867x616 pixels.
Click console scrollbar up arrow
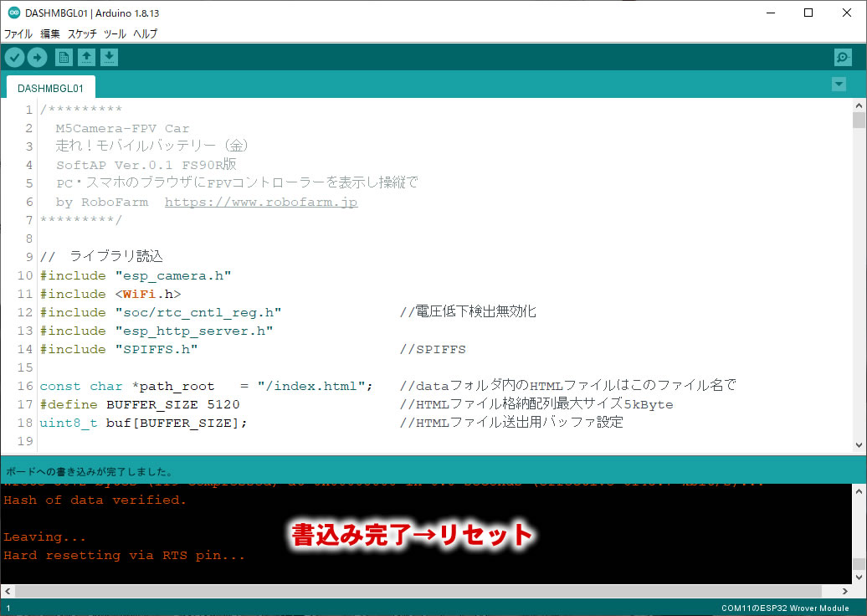click(859, 491)
